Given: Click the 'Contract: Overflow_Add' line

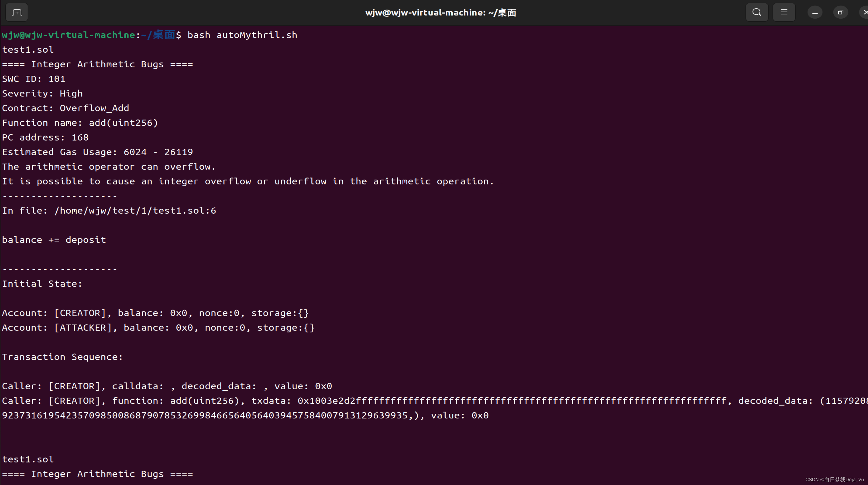Looking at the screenshot, I should (x=66, y=108).
